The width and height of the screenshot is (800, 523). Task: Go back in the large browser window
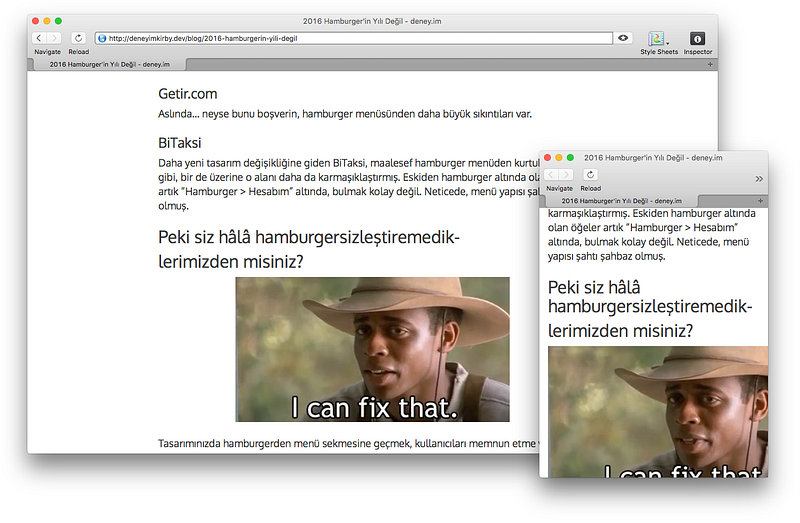coord(39,38)
